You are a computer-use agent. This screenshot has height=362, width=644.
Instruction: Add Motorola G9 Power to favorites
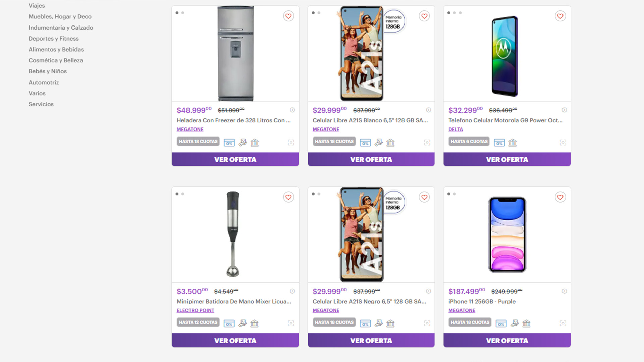[x=560, y=16]
